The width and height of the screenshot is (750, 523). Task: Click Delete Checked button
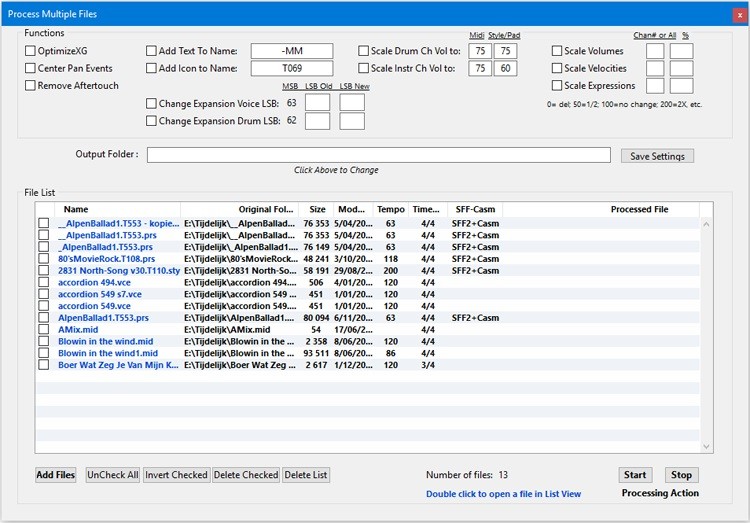(x=246, y=475)
